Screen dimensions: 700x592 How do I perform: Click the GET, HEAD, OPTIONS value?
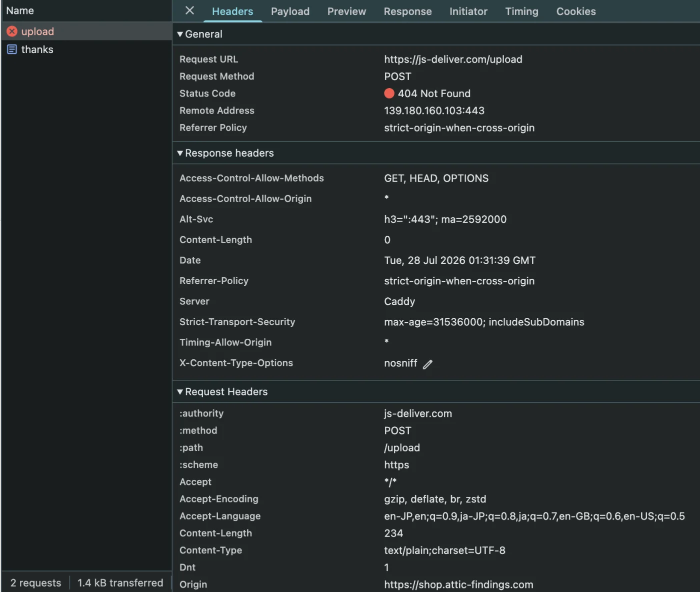click(436, 179)
